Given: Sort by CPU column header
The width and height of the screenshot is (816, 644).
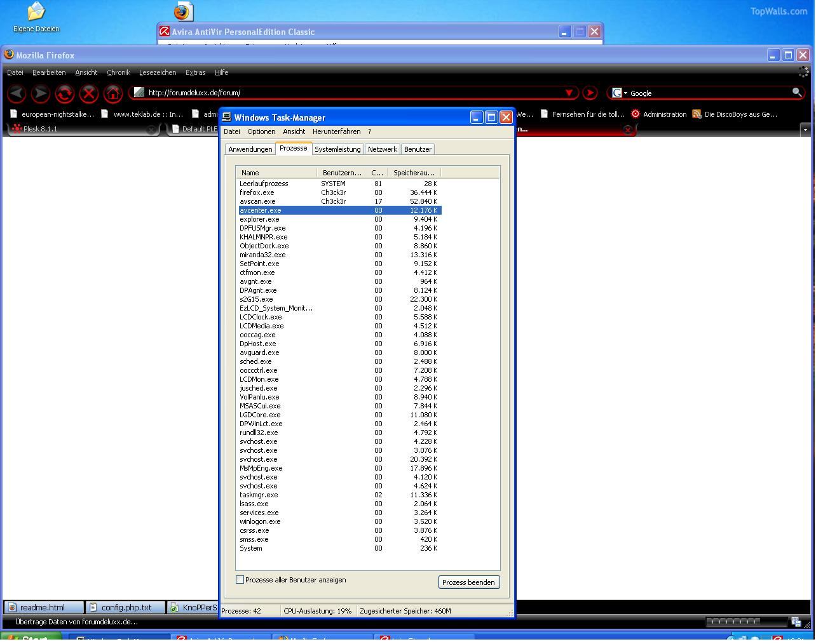Looking at the screenshot, I should 376,173.
